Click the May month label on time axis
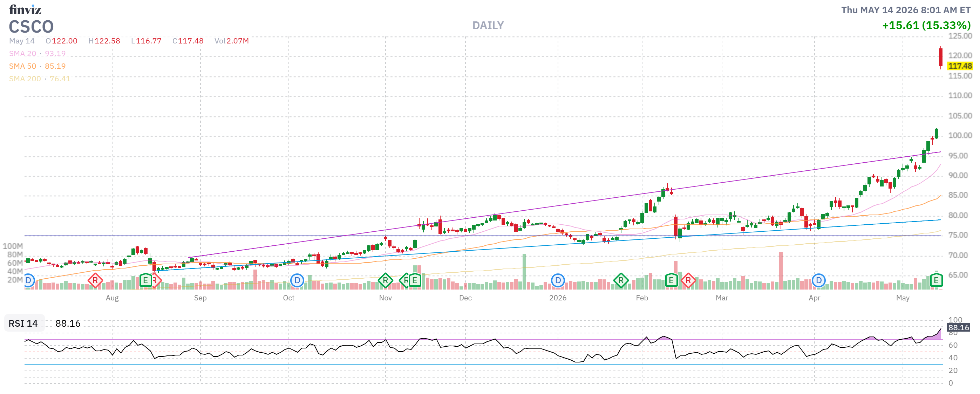This screenshot has height=394, width=980. point(903,298)
